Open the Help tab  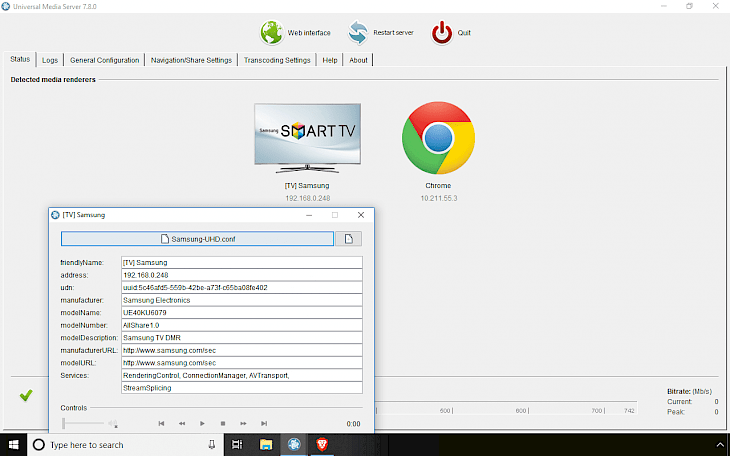pyautogui.click(x=330, y=60)
